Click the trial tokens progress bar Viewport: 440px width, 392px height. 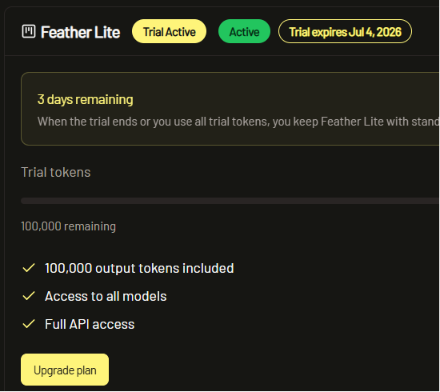230,201
